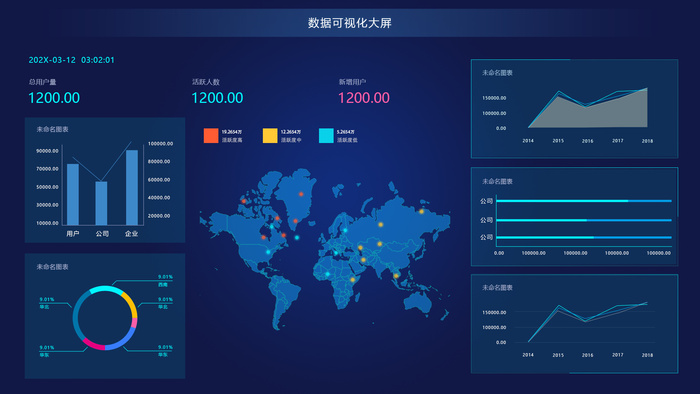
Task: Click the orange dot in central Greenland
Action: coord(301,194)
